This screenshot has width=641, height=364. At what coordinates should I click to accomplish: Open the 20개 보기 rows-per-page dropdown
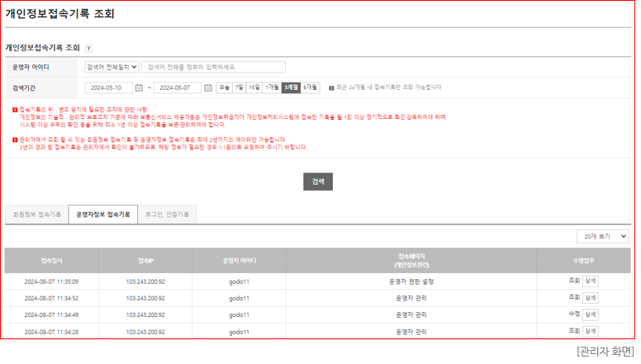coord(602,236)
